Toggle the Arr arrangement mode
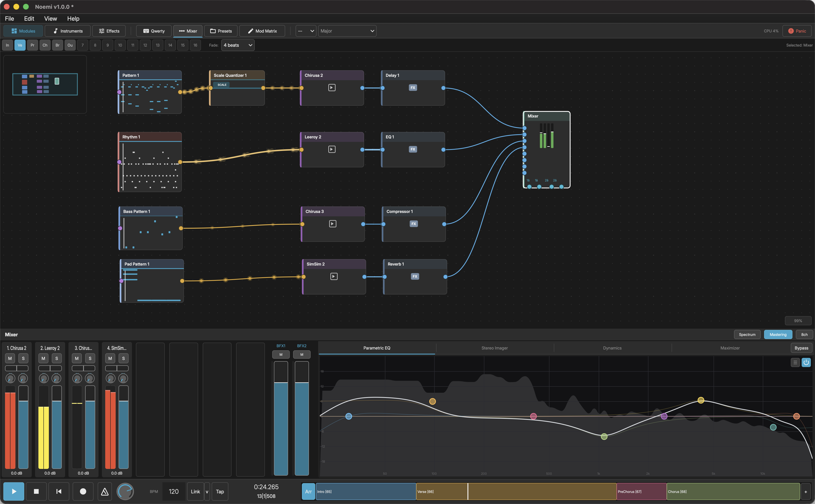815x504 pixels. click(308, 492)
